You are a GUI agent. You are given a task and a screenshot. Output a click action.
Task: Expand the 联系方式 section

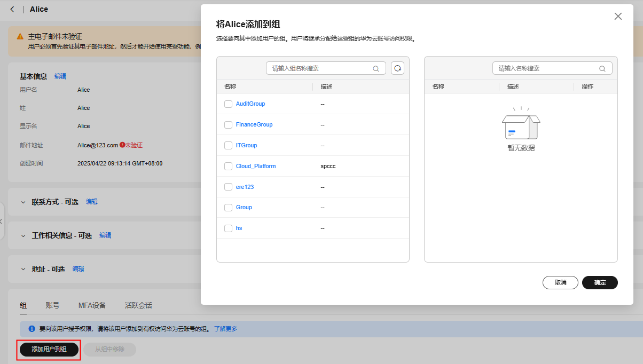point(23,202)
